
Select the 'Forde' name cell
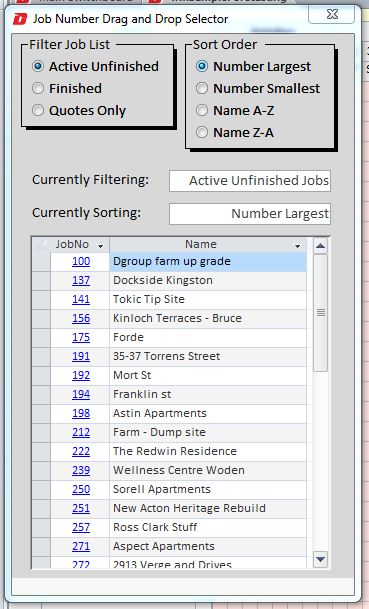[208, 338]
